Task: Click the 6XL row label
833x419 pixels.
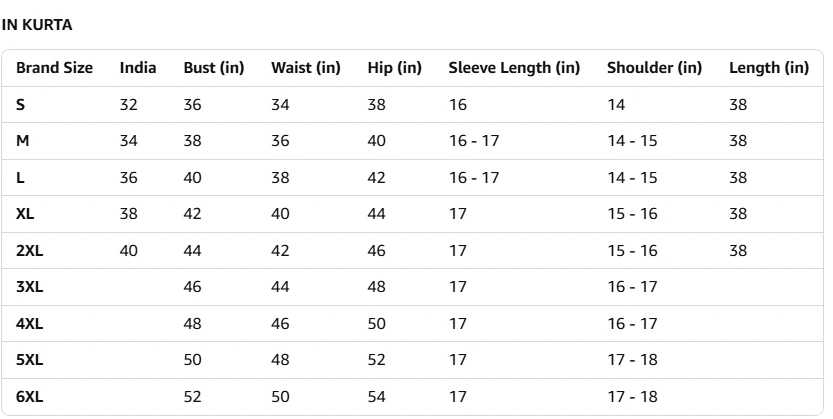Action: (29, 397)
